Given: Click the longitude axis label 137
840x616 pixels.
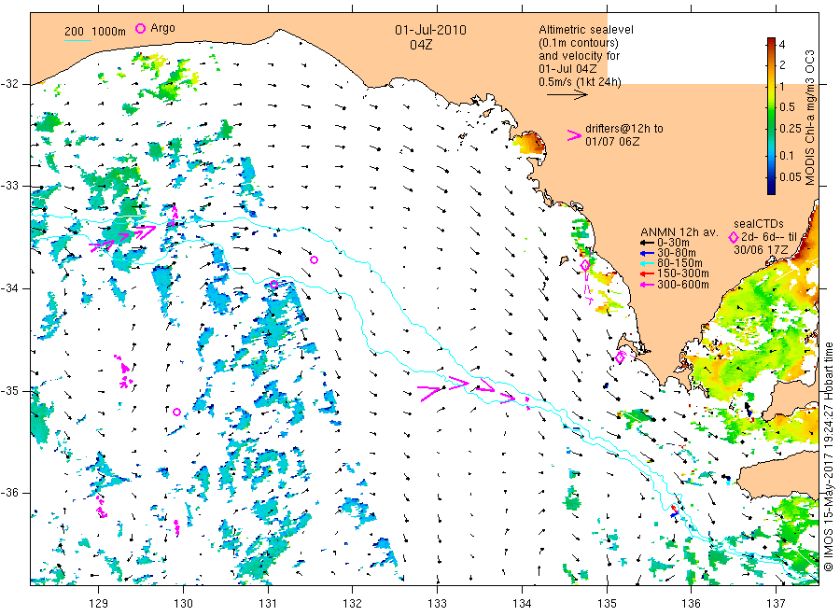Looking at the screenshot, I should pos(777,604).
